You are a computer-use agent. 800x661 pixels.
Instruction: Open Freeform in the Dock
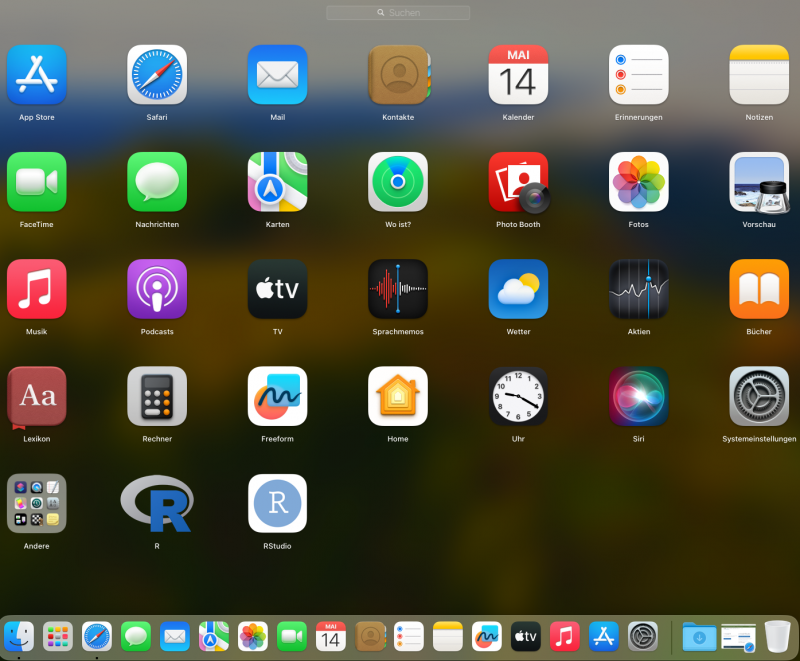(487, 637)
